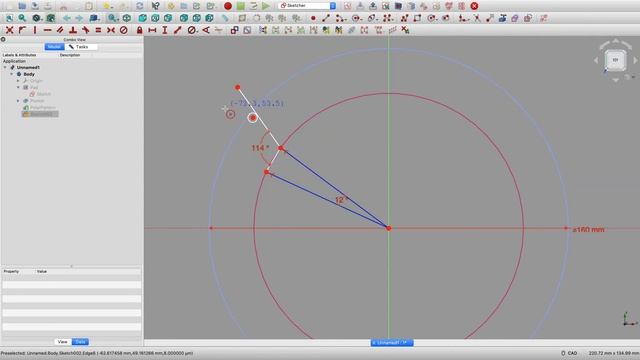This screenshot has height=360, width=640.
Task: Click the 114° angle dimension label
Action: click(x=260, y=148)
